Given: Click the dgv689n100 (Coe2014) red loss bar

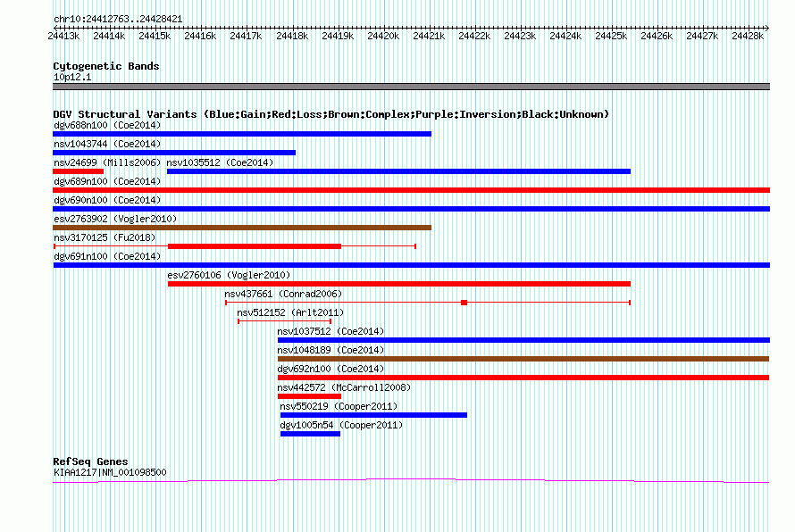Looking at the screenshot, I should pos(411,190).
